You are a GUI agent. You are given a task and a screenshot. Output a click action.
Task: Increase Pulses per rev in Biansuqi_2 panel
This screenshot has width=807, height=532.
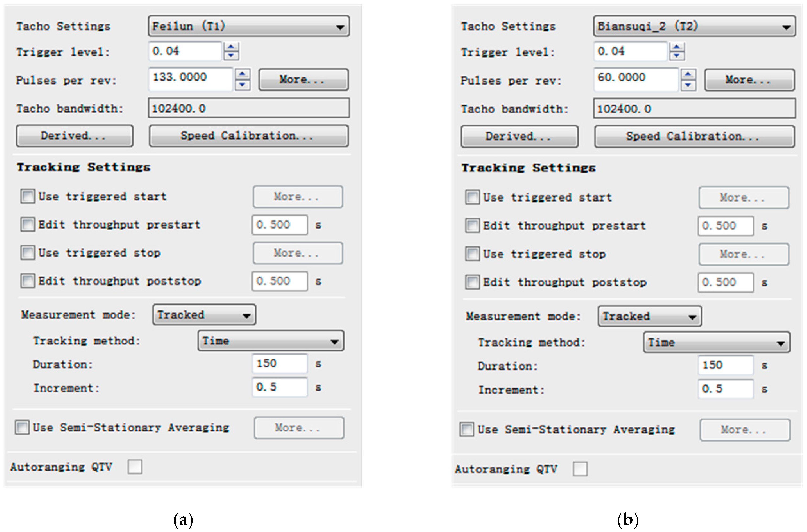688,74
